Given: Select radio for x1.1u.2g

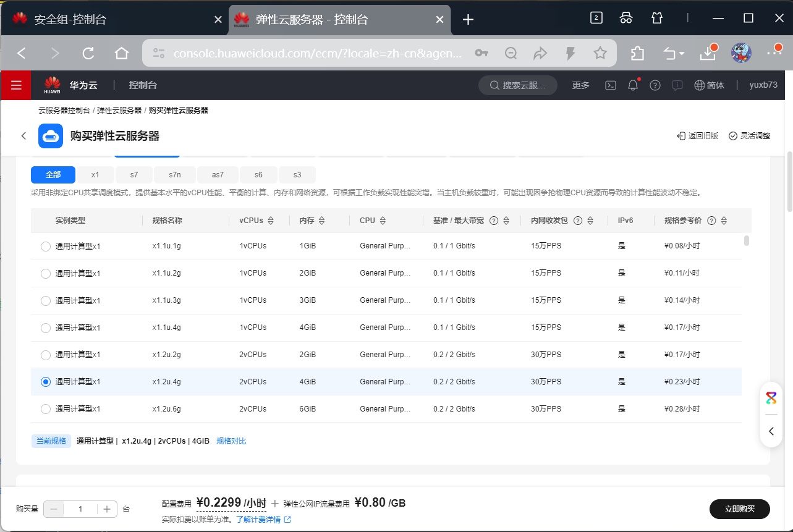Looking at the screenshot, I should [45, 273].
